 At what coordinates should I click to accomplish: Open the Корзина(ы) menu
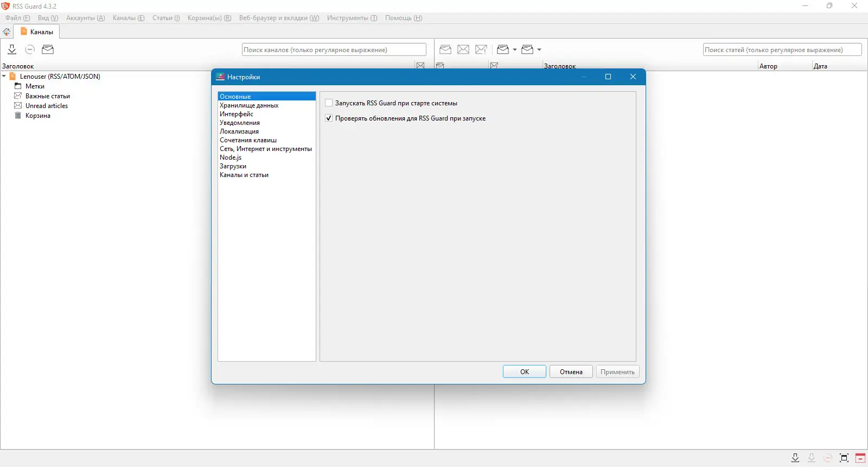209,18
